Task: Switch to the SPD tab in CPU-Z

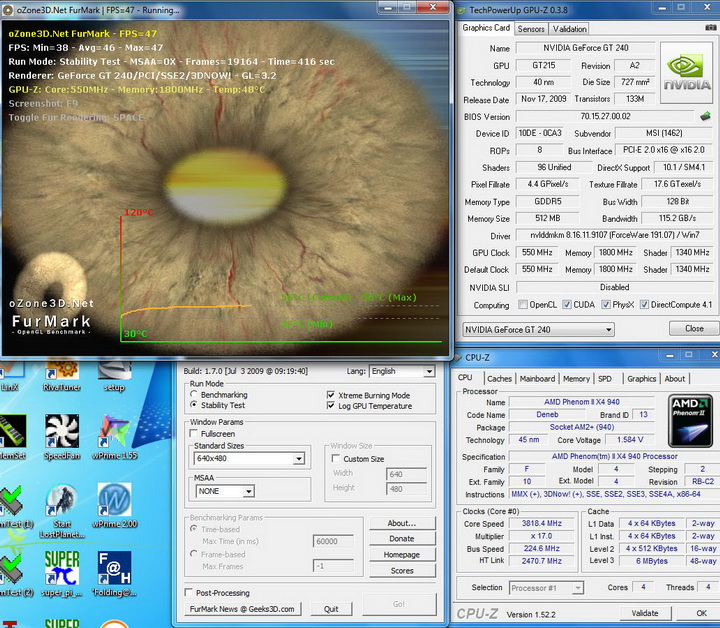Action: coord(605,379)
